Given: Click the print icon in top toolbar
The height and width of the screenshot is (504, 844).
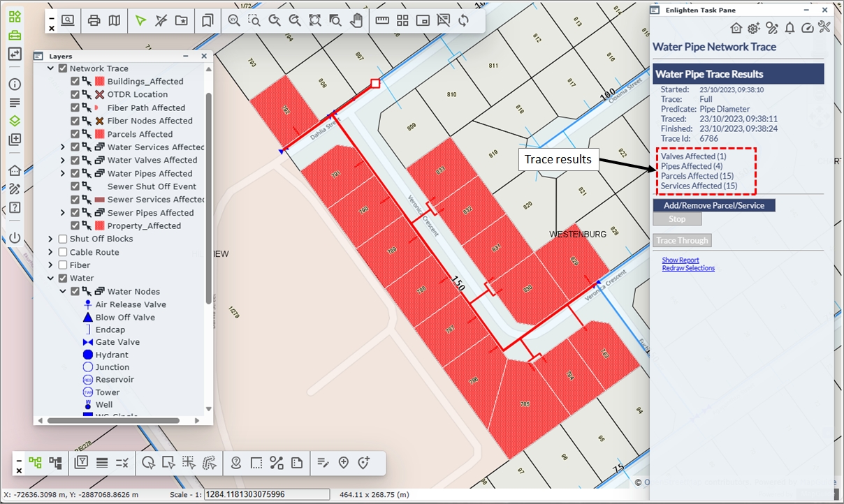Looking at the screenshot, I should pos(94,20).
